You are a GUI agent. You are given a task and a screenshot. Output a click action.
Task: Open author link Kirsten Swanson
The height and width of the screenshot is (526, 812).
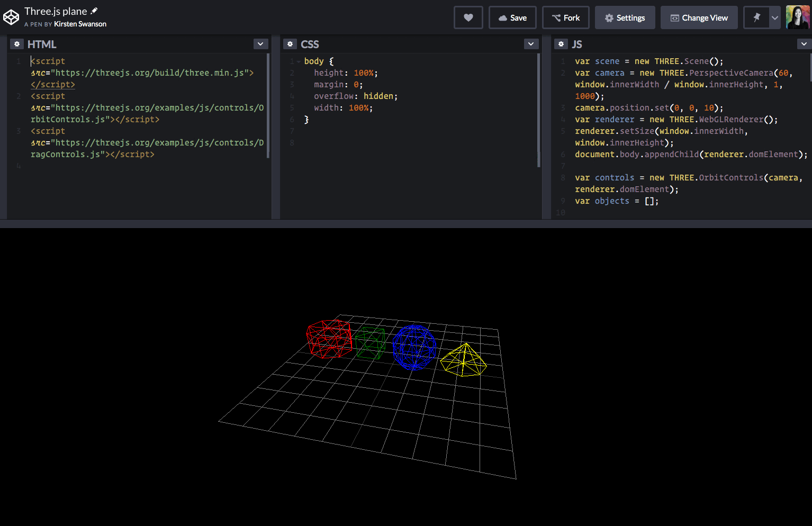[80, 24]
